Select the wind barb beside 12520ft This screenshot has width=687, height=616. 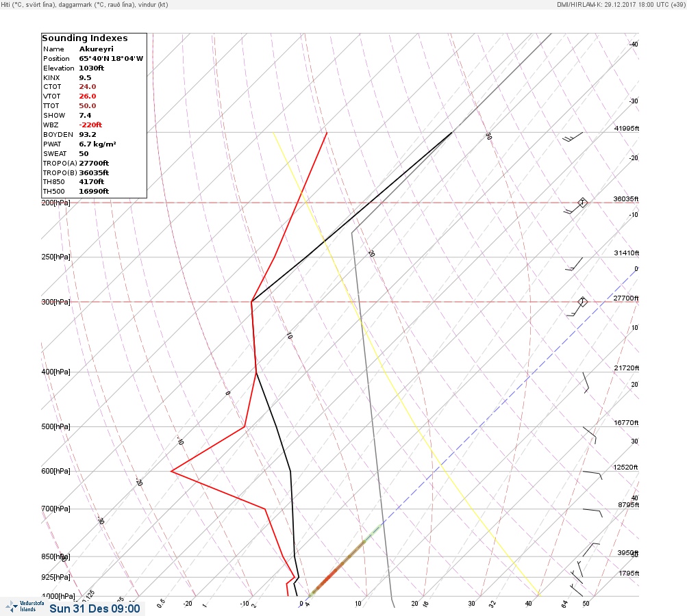[x=592, y=476]
